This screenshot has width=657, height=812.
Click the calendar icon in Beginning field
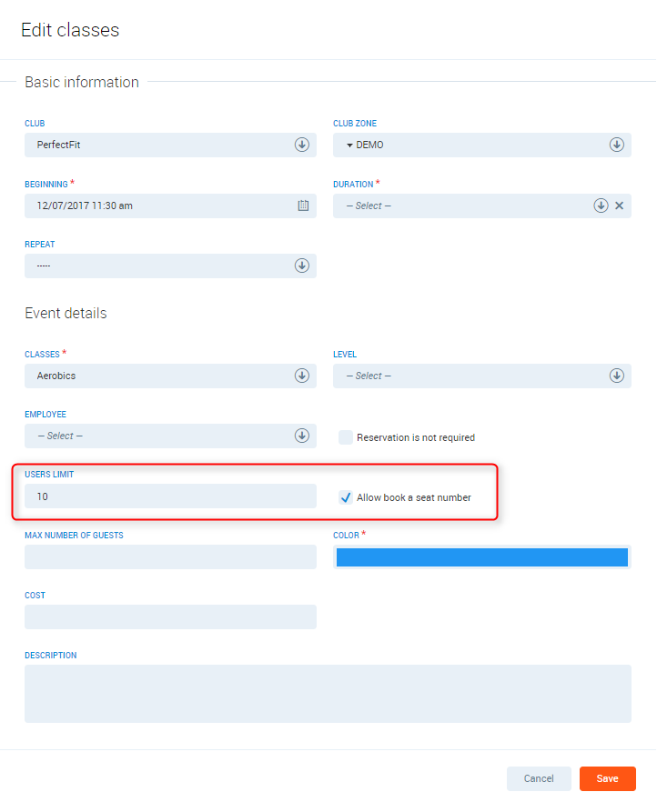[x=303, y=206]
